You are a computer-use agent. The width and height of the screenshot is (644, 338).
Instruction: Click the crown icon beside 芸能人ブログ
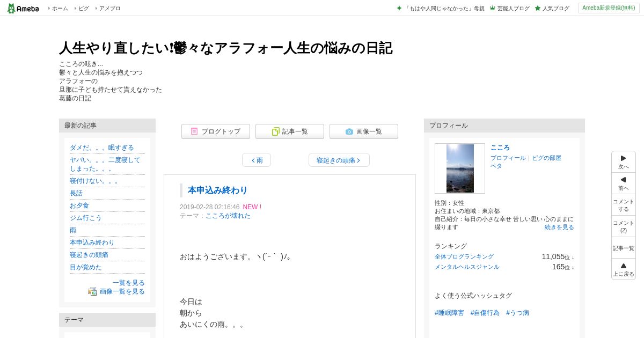pos(493,9)
